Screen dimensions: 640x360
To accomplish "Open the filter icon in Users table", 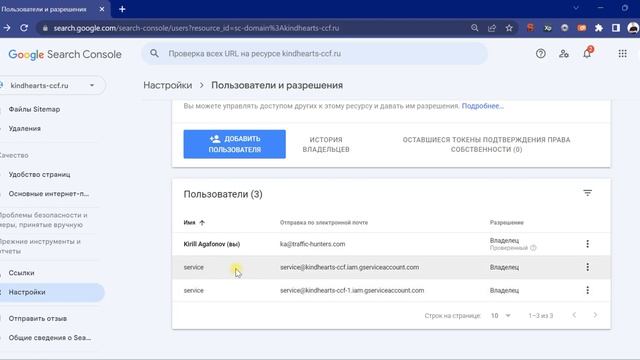I will [x=587, y=193].
